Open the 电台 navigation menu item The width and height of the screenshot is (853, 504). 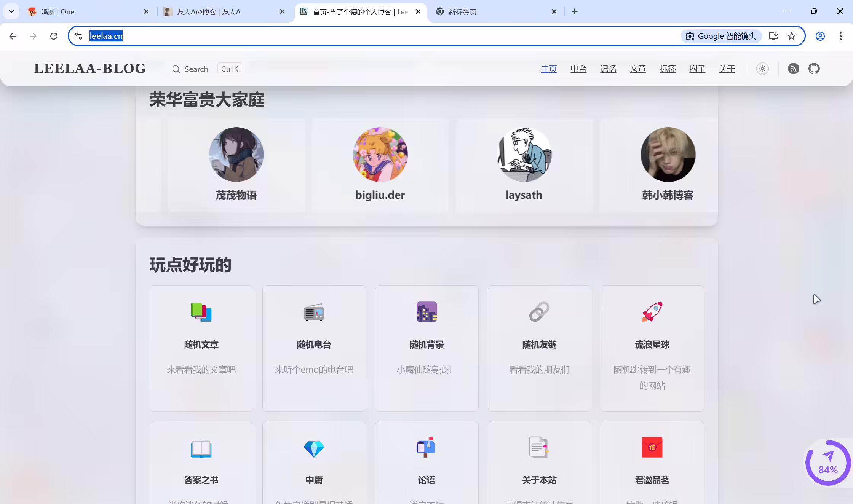click(578, 69)
